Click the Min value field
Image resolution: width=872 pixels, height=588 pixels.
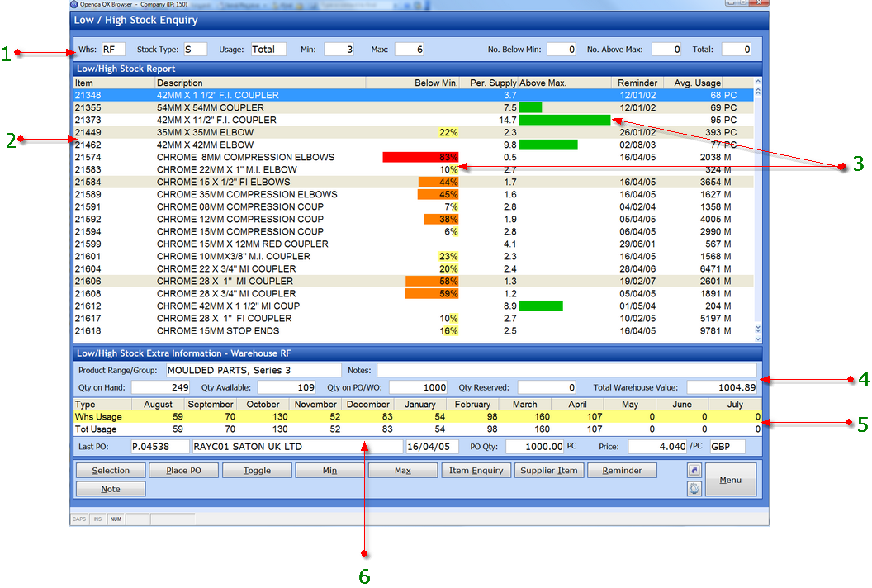point(339,50)
